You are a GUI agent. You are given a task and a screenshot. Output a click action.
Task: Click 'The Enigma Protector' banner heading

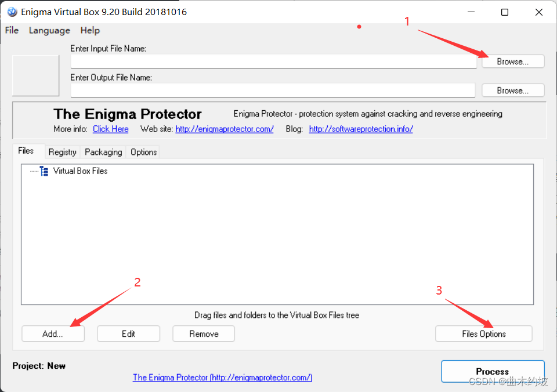[x=128, y=114]
